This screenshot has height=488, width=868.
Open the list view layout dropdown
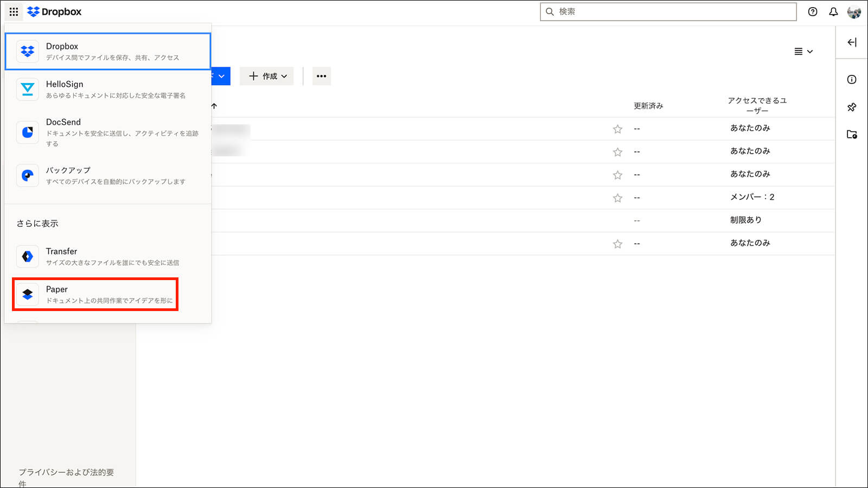tap(803, 52)
